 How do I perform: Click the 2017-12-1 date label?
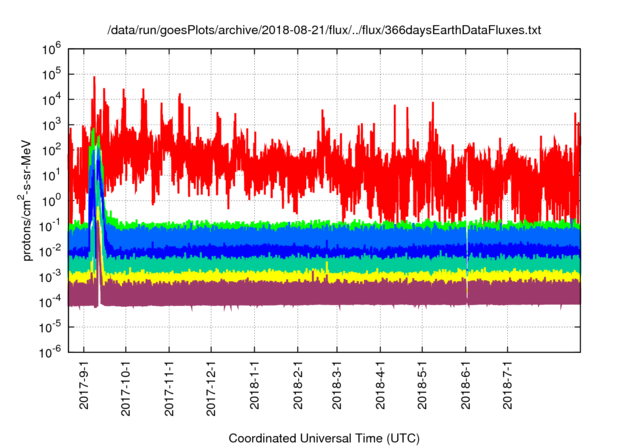click(x=211, y=388)
